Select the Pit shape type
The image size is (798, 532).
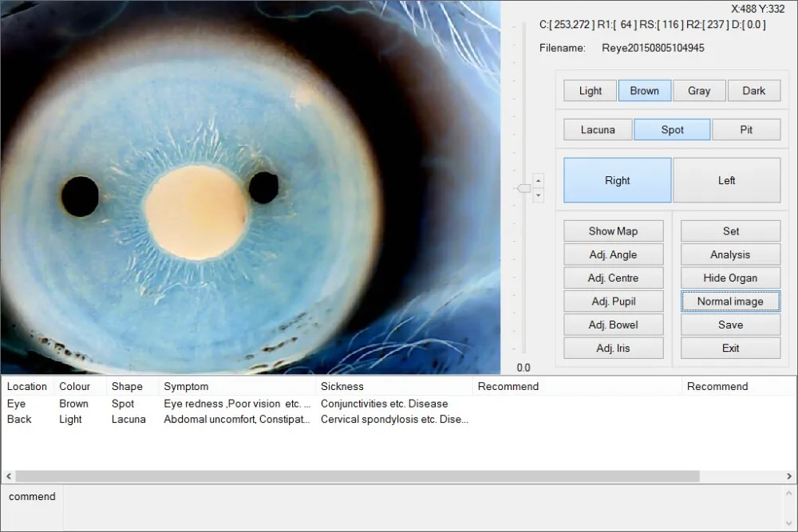coord(745,130)
